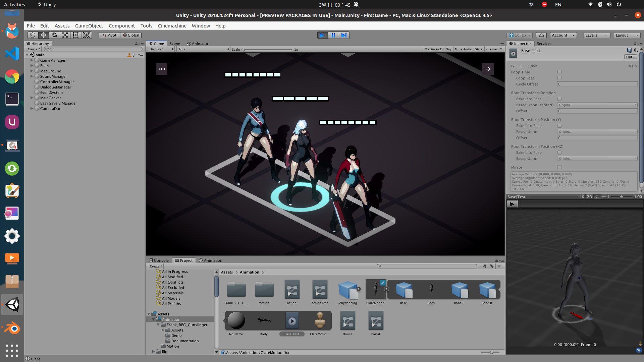
Task: Open the Display 1 dropdown
Action: point(161,49)
